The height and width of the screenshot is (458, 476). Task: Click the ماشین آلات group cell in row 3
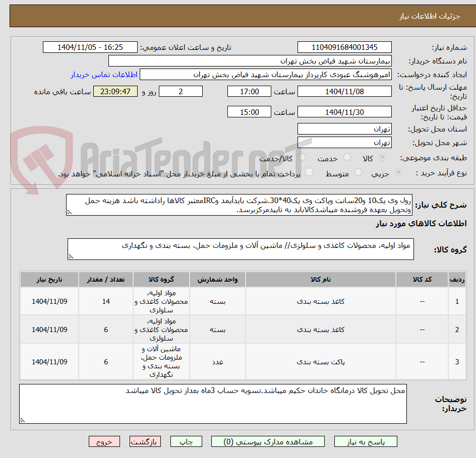161,362
